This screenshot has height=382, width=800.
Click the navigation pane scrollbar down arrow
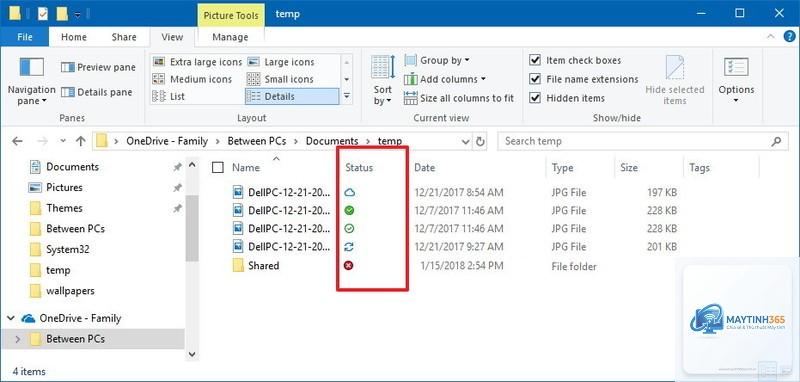point(192,353)
